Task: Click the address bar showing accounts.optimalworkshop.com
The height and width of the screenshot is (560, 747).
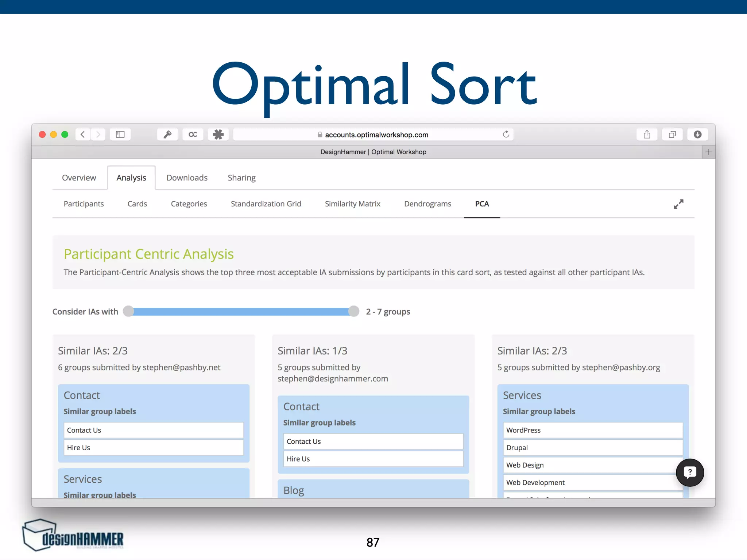Action: [x=373, y=135]
